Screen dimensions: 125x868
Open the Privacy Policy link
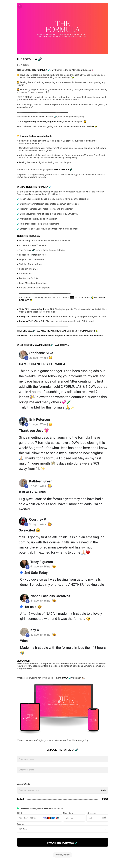coord(62,854)
